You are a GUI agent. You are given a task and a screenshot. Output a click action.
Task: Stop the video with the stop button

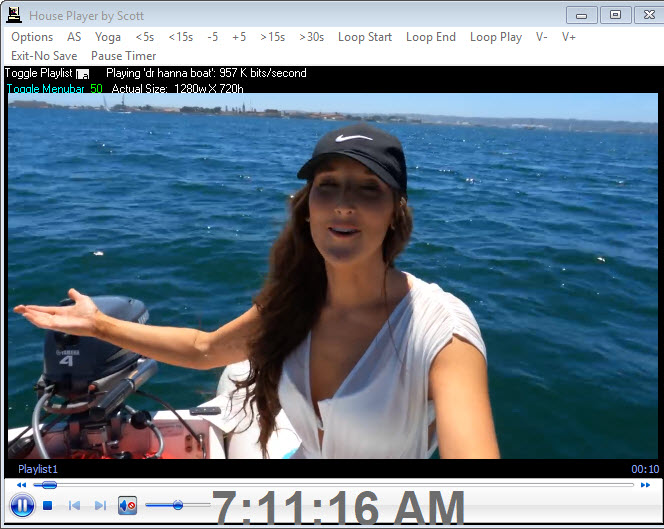click(48, 506)
